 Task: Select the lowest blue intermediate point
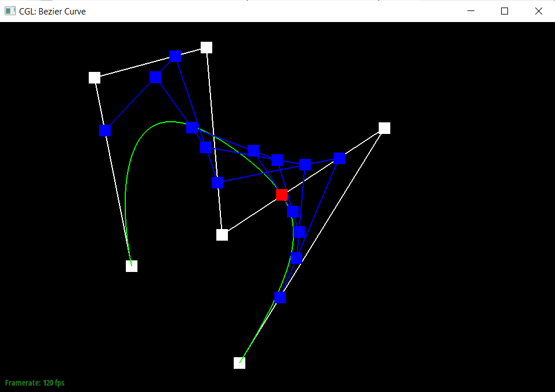click(x=281, y=297)
